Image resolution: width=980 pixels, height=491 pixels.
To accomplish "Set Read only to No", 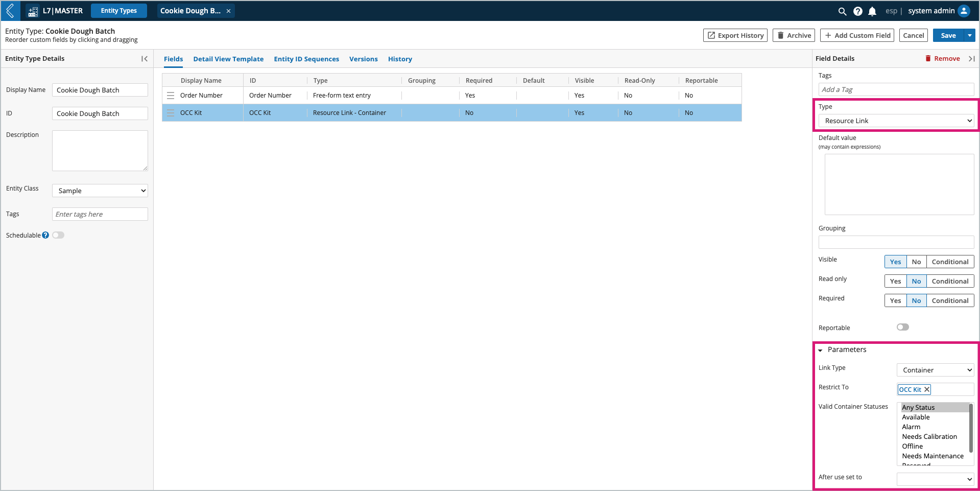I will click(x=917, y=281).
